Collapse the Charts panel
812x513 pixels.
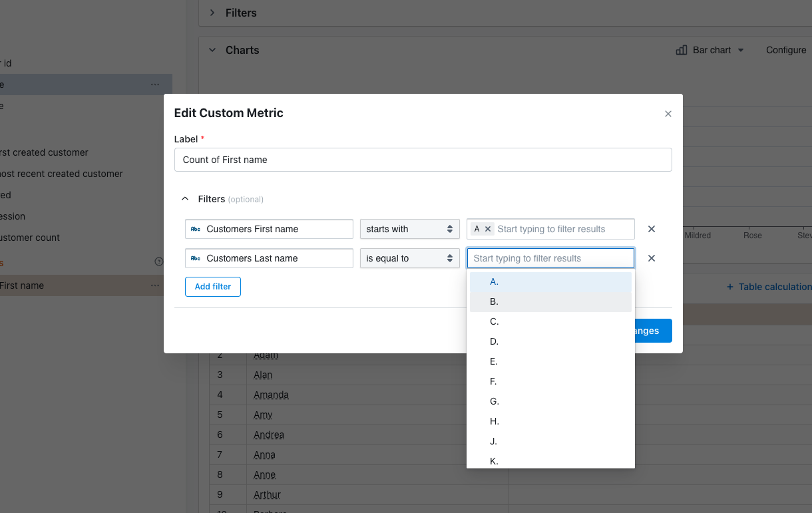point(212,50)
